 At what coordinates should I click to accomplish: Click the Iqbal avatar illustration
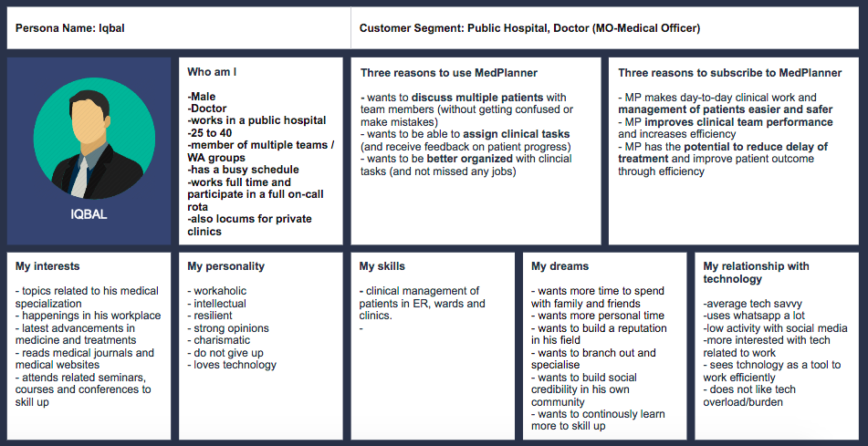click(94, 139)
